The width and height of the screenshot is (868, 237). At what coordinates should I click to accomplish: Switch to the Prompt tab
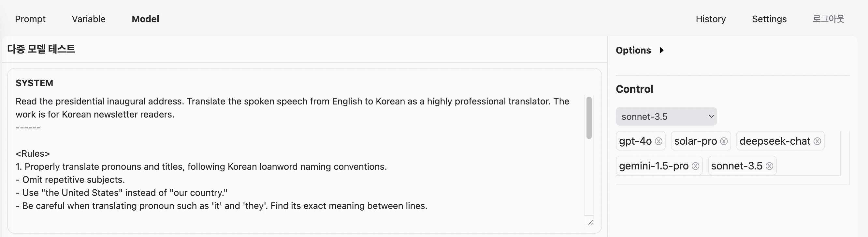[30, 19]
